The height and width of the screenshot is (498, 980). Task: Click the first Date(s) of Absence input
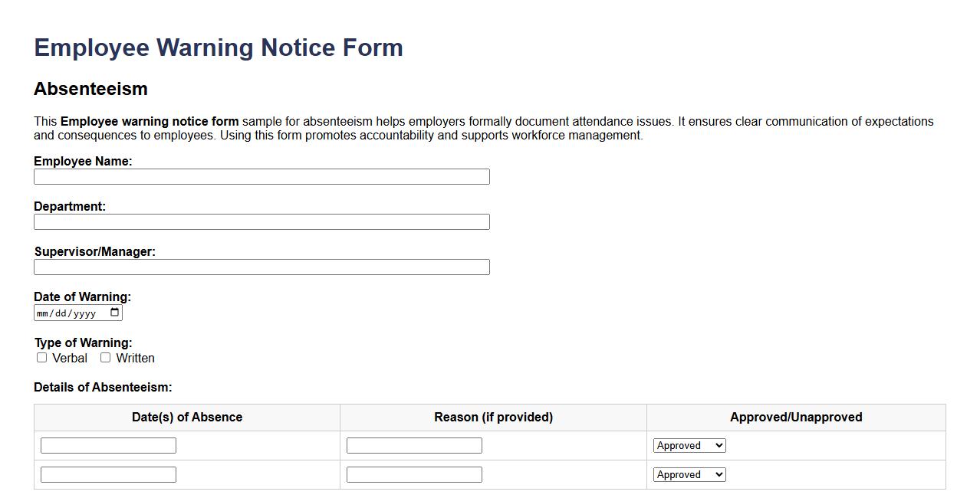pyautogui.click(x=107, y=445)
